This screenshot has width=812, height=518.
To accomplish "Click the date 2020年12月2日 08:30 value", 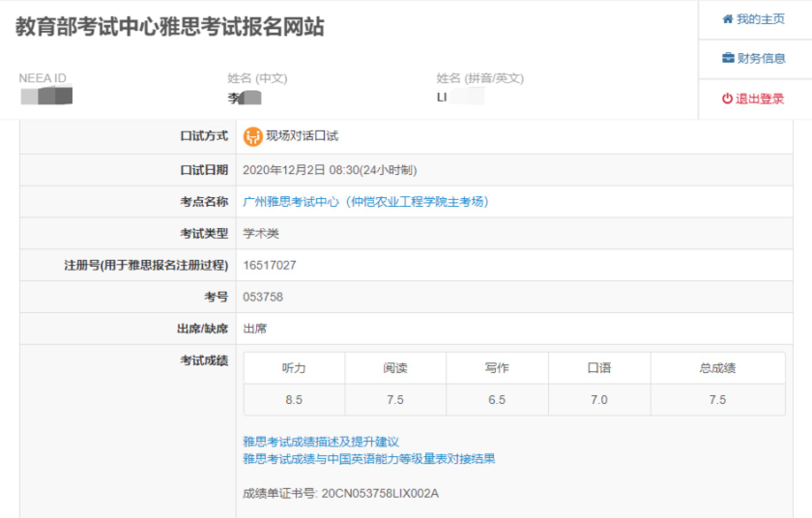I will click(330, 170).
